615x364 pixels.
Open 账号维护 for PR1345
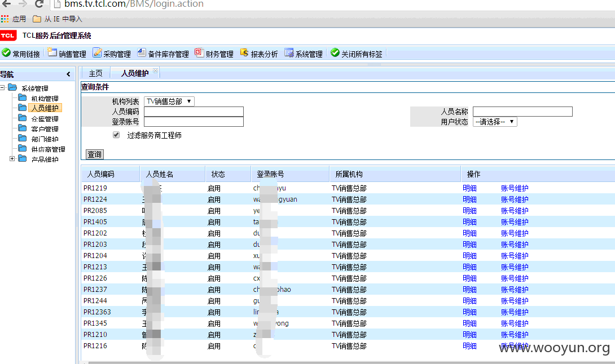(x=515, y=323)
